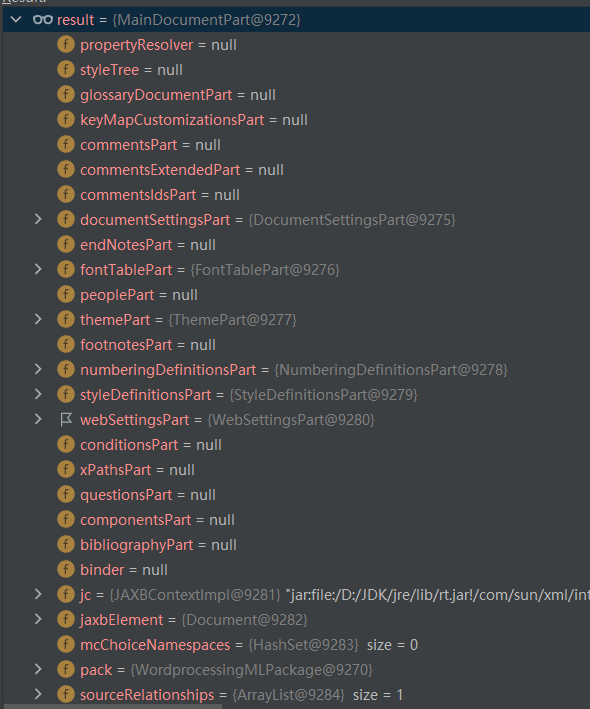Click the field icon beside pack
Screen dimensions: 590x709
[x=66, y=669]
